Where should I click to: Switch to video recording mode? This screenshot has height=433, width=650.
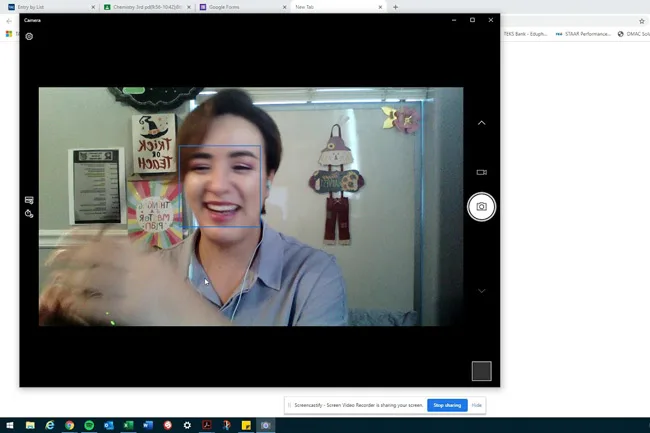[x=481, y=172]
